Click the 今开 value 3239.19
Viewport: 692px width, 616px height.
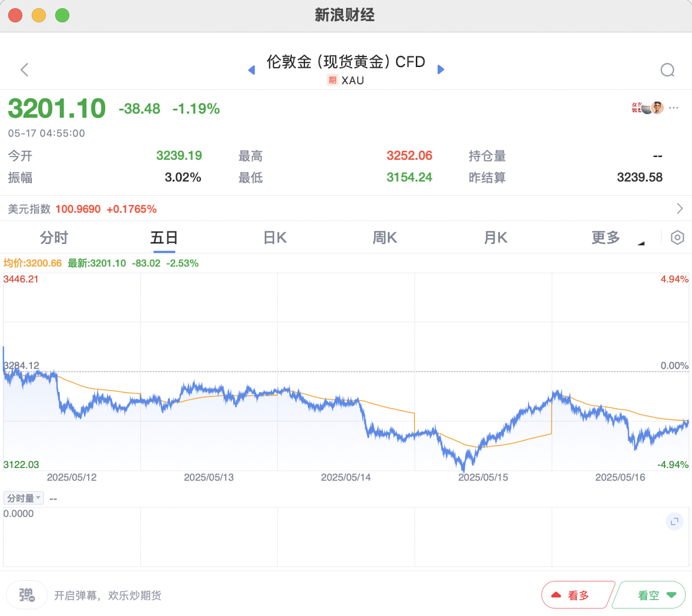point(179,155)
